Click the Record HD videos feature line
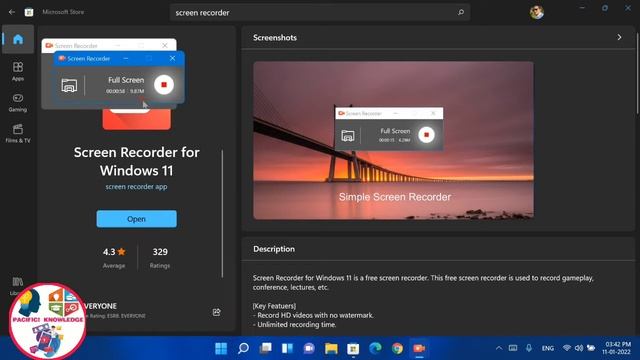The height and width of the screenshot is (360, 640). (x=313, y=315)
